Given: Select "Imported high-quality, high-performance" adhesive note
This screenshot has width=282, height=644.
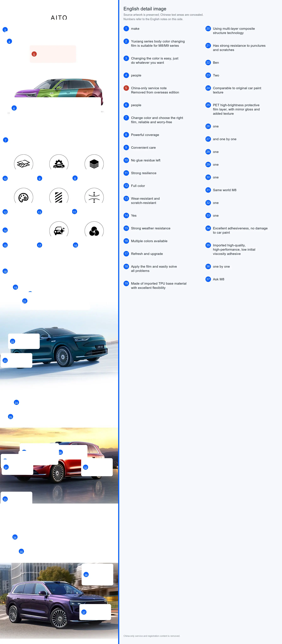Looking at the screenshot, I should click(234, 250).
